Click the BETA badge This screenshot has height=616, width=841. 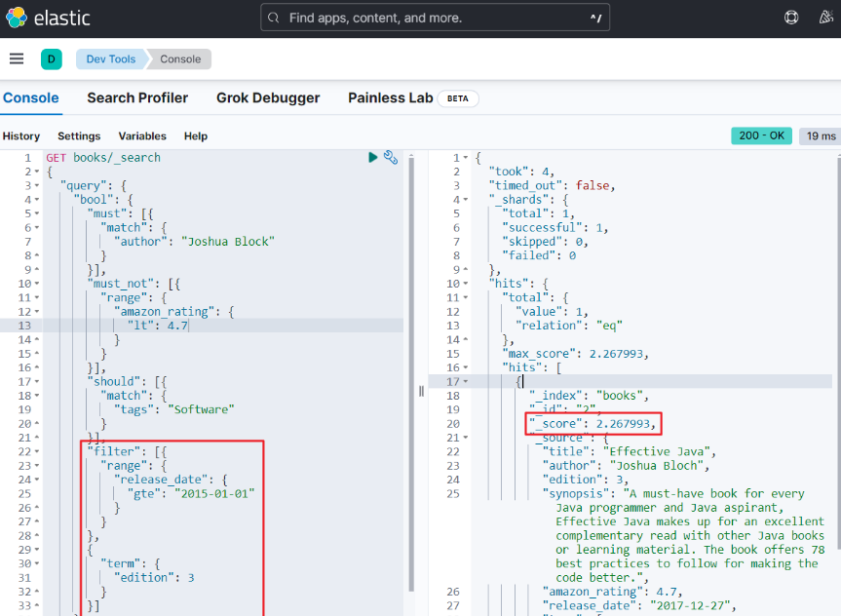458,98
